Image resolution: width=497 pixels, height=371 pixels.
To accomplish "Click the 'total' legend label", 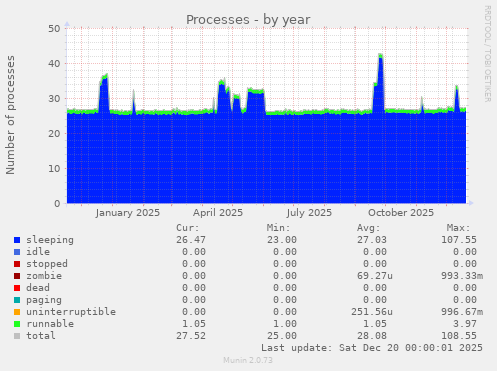I will [41, 336].
